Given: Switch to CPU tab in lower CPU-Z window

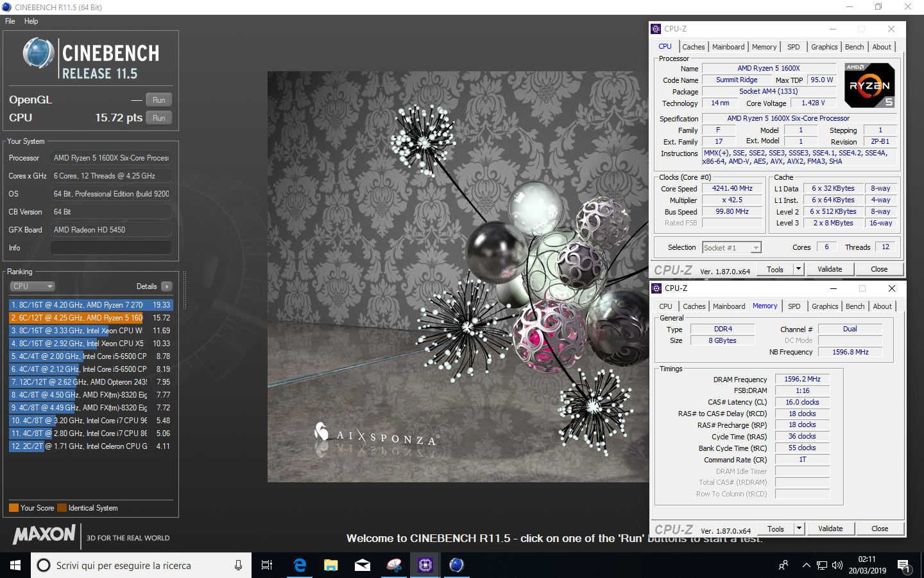Looking at the screenshot, I should pyautogui.click(x=666, y=306).
